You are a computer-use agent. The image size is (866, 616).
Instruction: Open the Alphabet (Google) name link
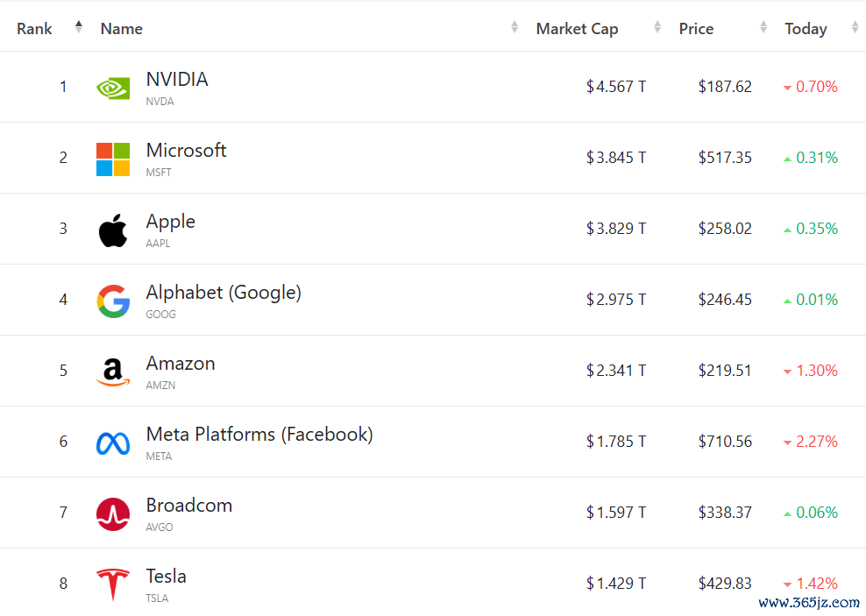coord(224,293)
